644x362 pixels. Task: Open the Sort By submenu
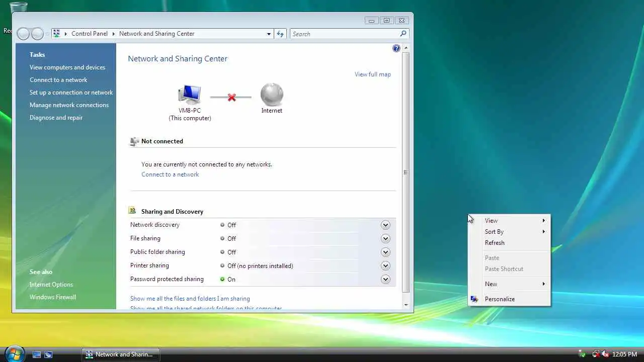pyautogui.click(x=509, y=232)
